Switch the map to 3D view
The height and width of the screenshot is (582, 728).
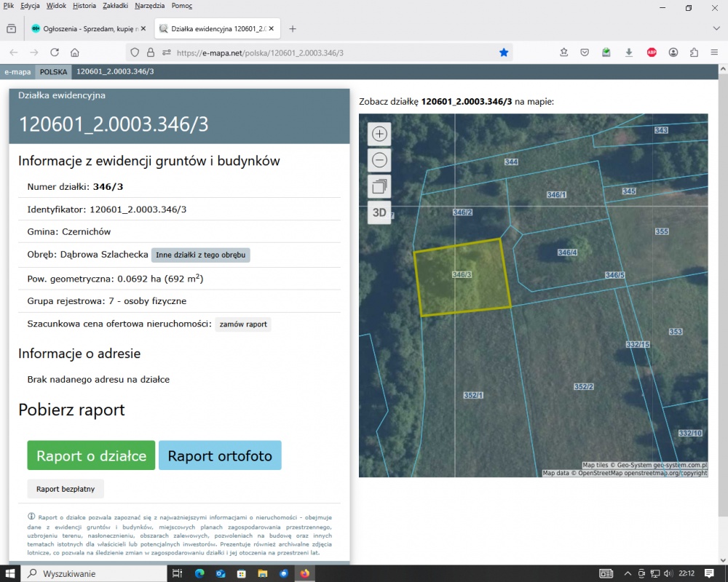(379, 212)
